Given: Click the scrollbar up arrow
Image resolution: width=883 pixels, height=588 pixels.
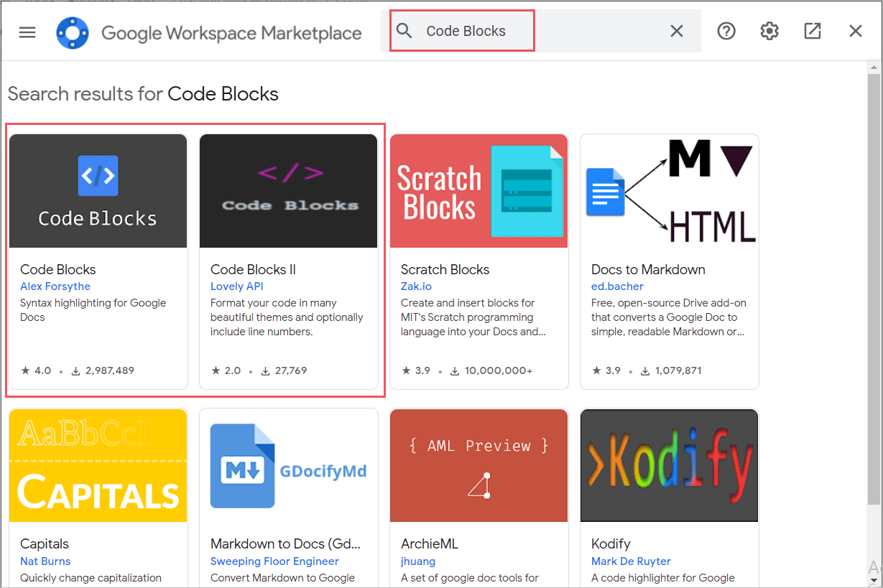Looking at the screenshot, I should [874, 67].
